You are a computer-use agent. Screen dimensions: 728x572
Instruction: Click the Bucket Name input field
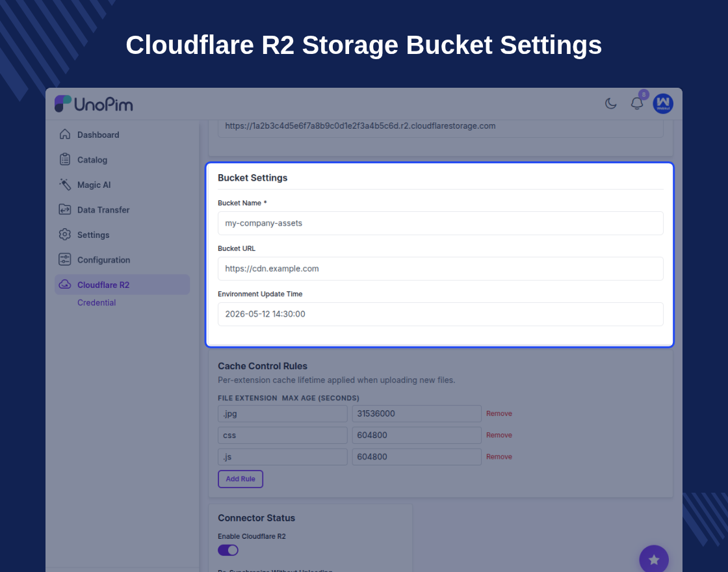tap(441, 224)
